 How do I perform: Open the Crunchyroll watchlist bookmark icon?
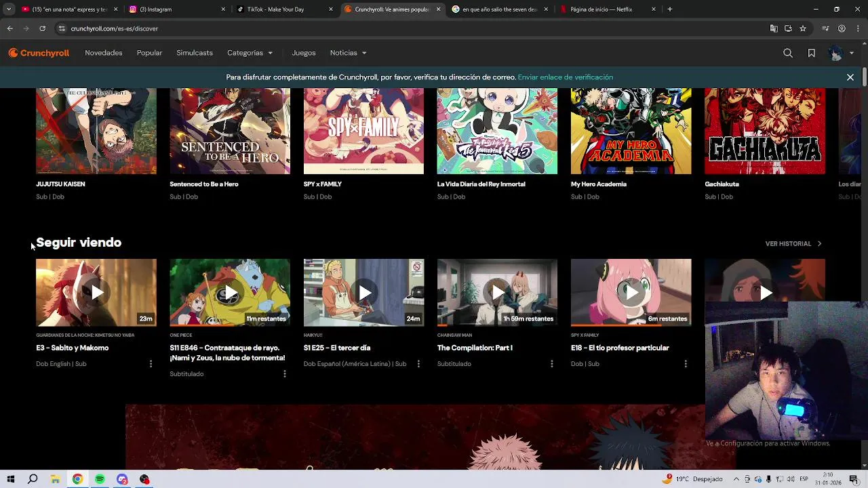[x=811, y=53]
